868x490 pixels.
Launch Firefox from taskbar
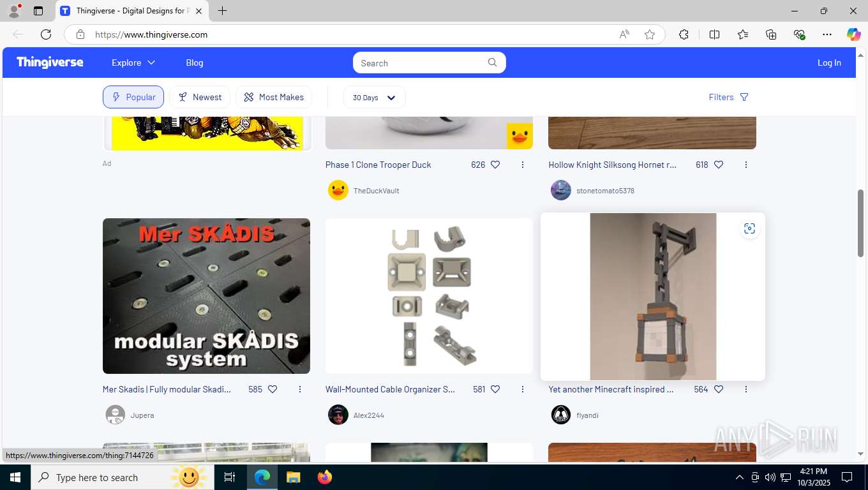325,477
